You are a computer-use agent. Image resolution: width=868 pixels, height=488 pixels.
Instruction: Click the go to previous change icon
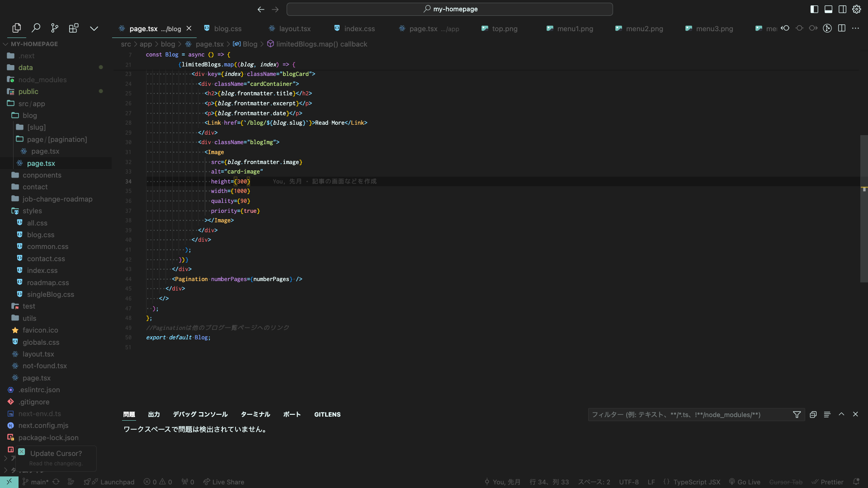[x=785, y=28]
